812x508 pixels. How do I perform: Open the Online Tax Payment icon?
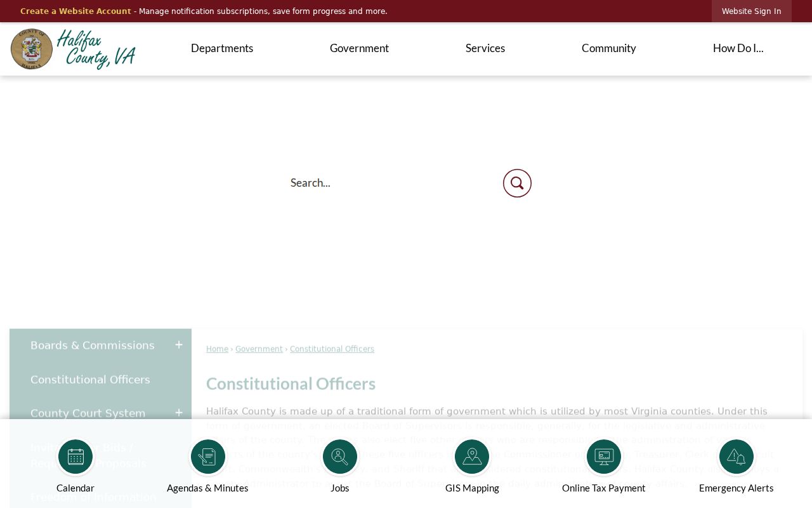tap(604, 457)
